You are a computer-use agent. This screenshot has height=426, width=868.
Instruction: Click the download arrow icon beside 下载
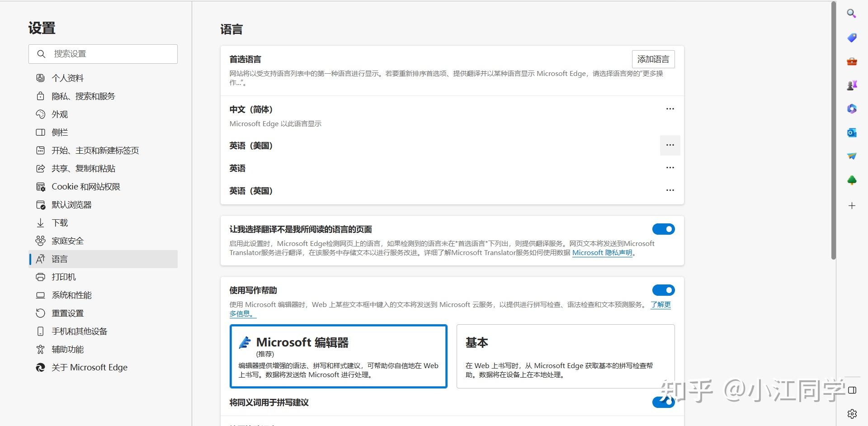click(x=40, y=222)
